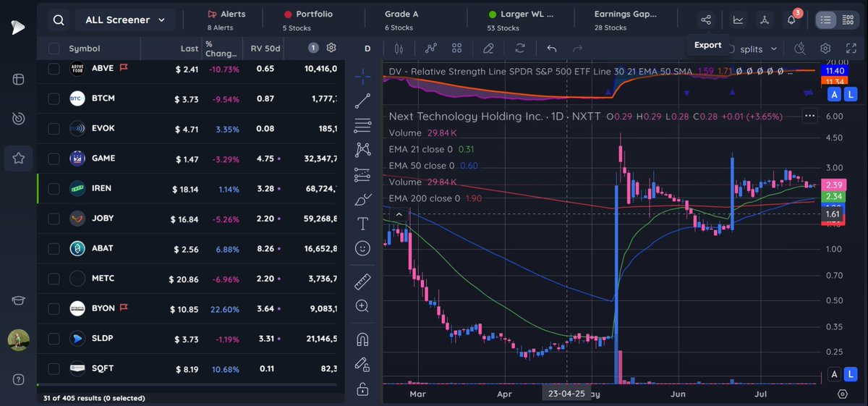Viewport: 868px width, 406px height.
Task: Open the help question mark icon
Action: [18, 380]
